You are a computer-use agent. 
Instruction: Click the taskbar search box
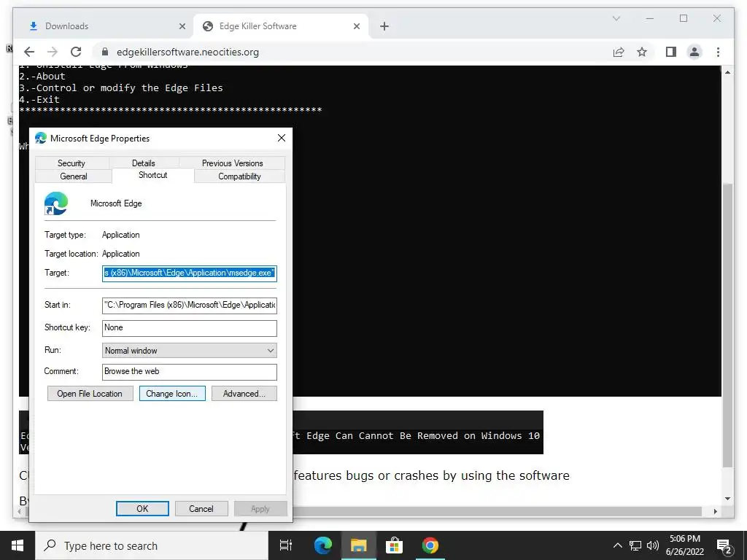(x=152, y=545)
